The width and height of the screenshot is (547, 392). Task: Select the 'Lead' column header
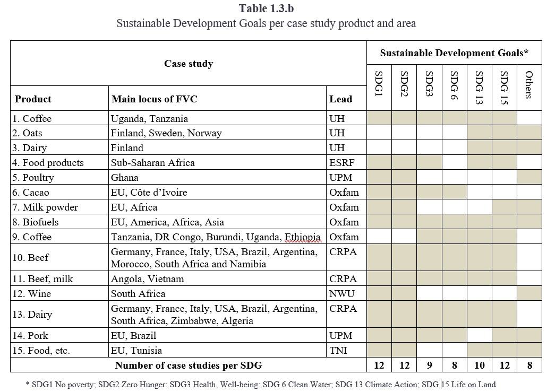point(340,99)
